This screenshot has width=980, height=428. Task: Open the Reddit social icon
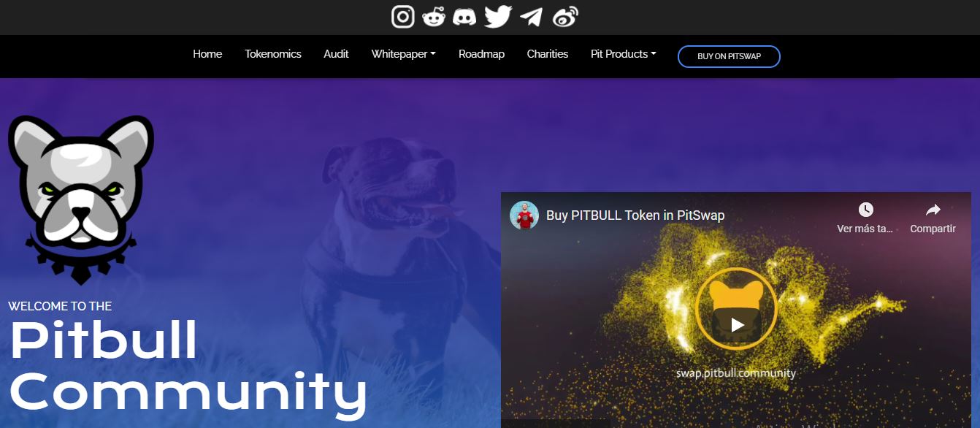[434, 16]
